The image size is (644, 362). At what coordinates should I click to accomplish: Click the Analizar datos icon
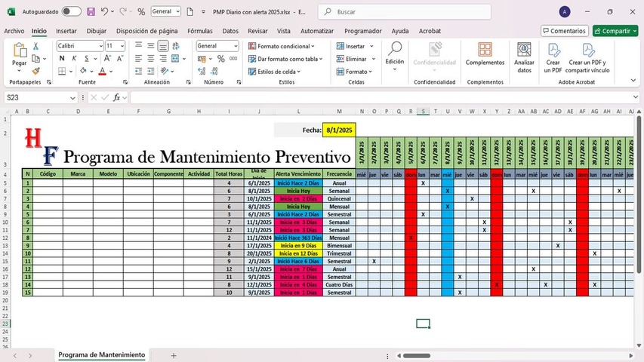(524, 50)
